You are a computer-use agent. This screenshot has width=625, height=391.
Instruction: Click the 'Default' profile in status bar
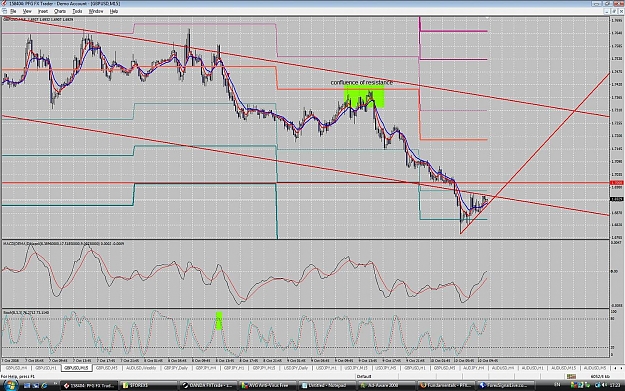(x=364, y=376)
